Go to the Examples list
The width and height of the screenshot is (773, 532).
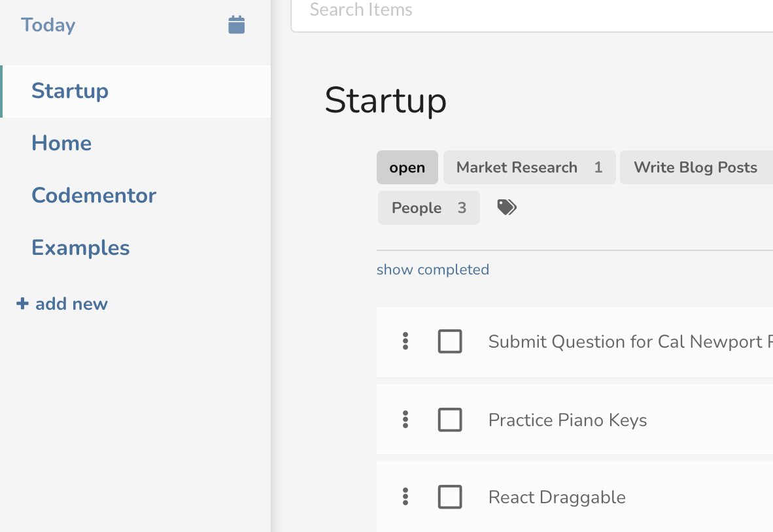pos(80,248)
